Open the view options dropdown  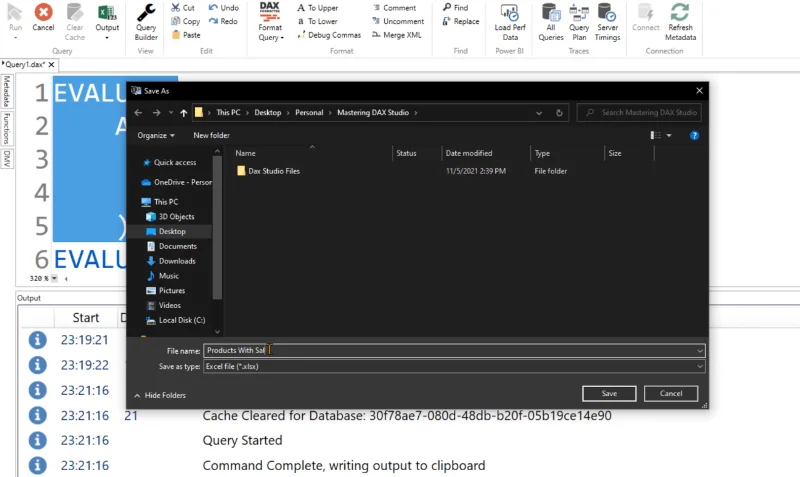(x=669, y=135)
